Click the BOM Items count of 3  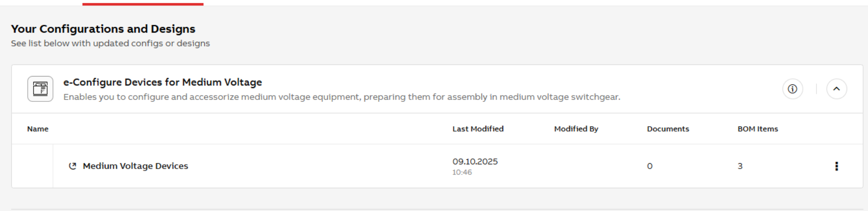[x=740, y=166]
